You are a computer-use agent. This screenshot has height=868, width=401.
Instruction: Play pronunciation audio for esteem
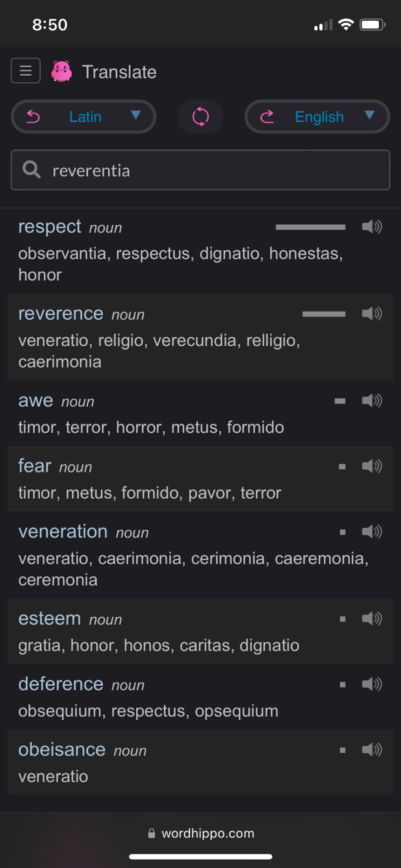coord(372,618)
